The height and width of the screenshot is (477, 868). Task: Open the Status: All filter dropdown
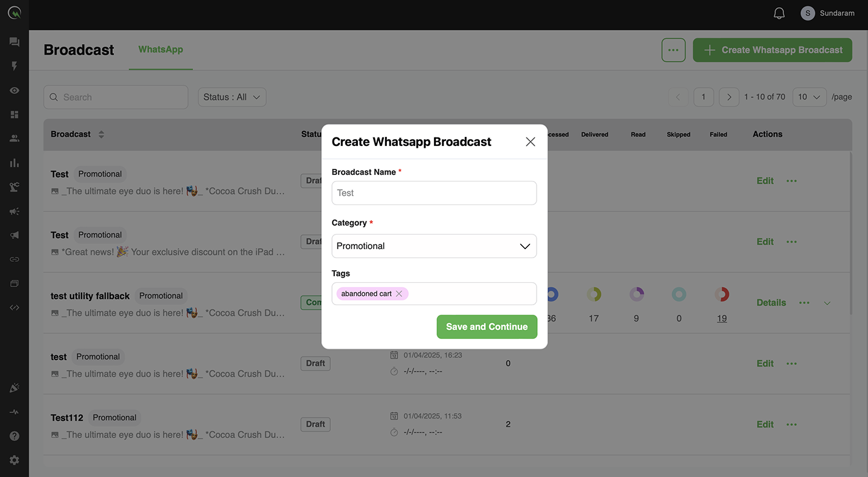pos(232,97)
